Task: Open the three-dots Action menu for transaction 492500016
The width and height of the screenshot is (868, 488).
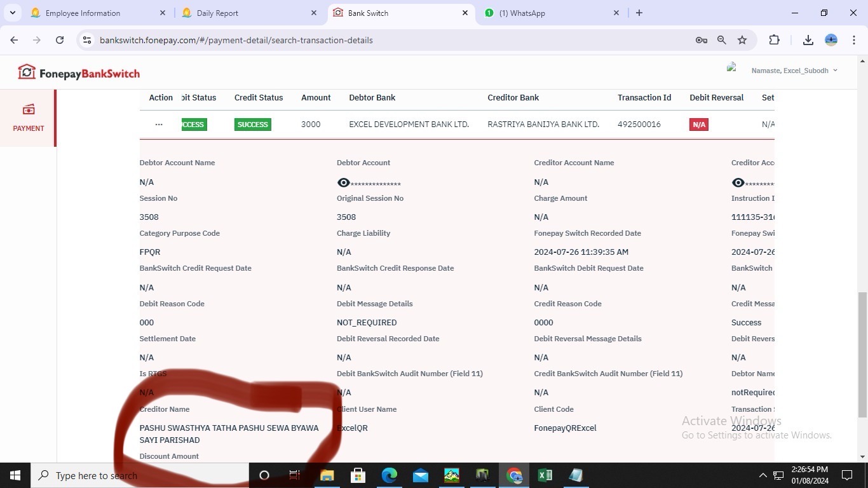Action: coord(159,125)
